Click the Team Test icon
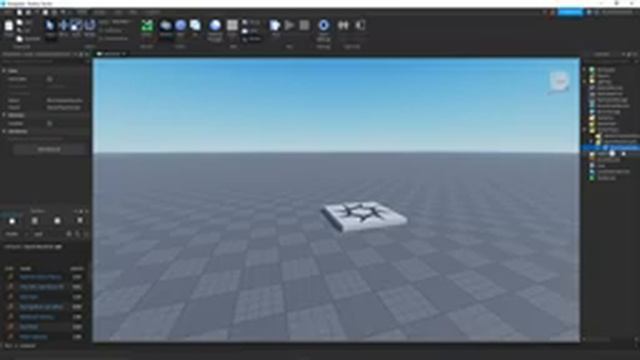Viewport: 640px width, 360px height. click(343, 25)
